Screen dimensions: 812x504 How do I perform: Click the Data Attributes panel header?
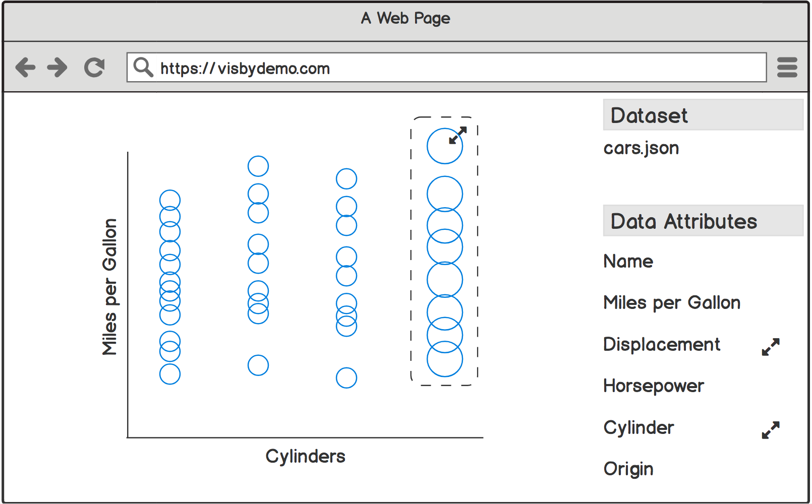[x=703, y=221]
